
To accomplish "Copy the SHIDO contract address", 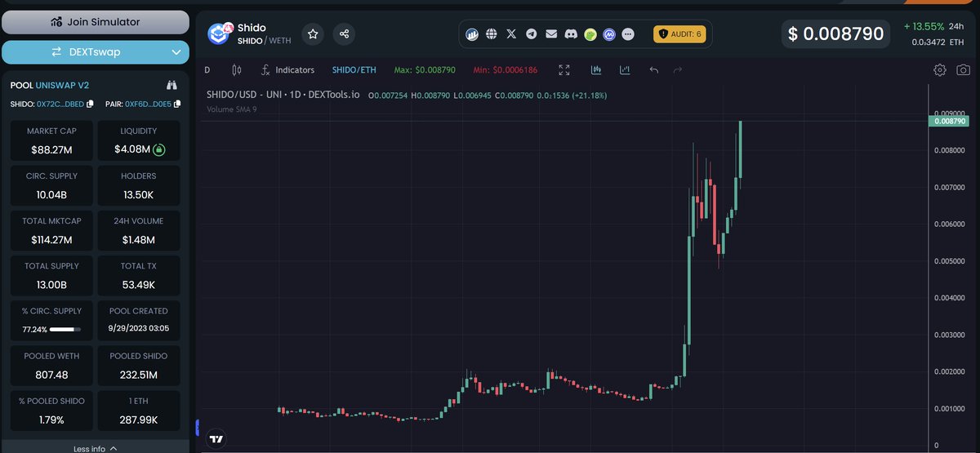I will (x=91, y=104).
